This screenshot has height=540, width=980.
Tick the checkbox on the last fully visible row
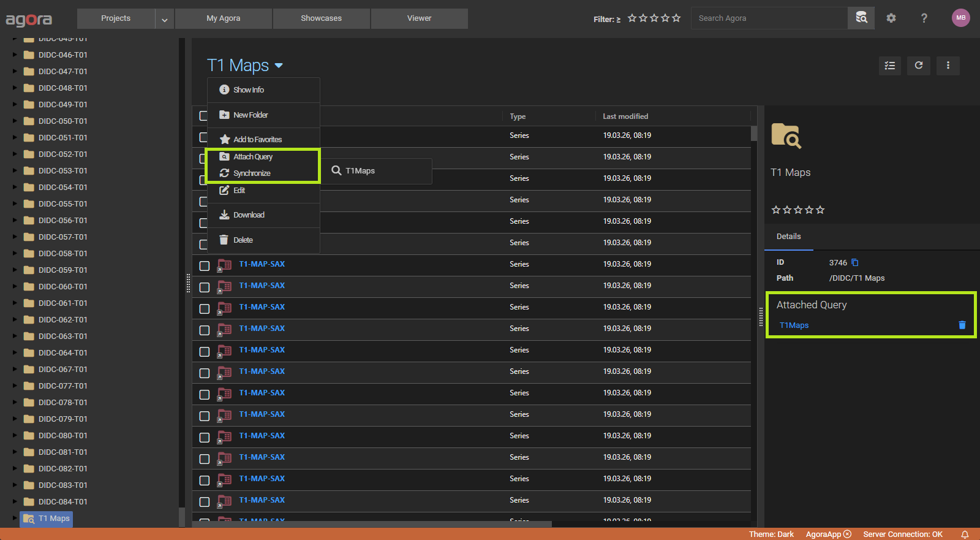pyautogui.click(x=205, y=502)
